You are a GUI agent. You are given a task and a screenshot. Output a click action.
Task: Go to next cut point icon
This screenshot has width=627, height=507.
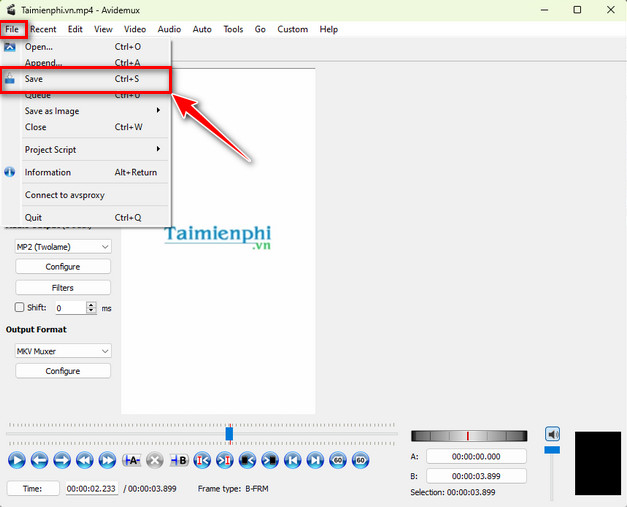(x=225, y=460)
